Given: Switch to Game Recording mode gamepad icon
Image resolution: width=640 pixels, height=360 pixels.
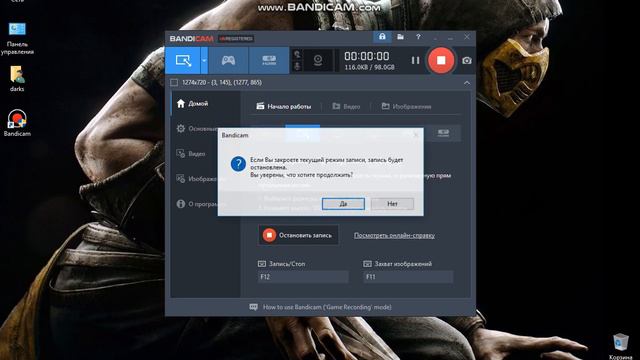Looking at the screenshot, I should click(228, 60).
